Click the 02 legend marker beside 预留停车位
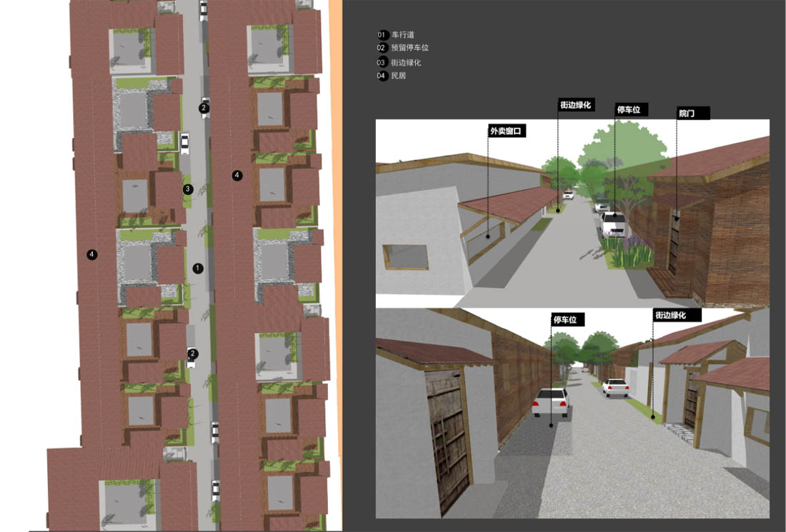Screen dimensions: 786x532 (382, 48)
